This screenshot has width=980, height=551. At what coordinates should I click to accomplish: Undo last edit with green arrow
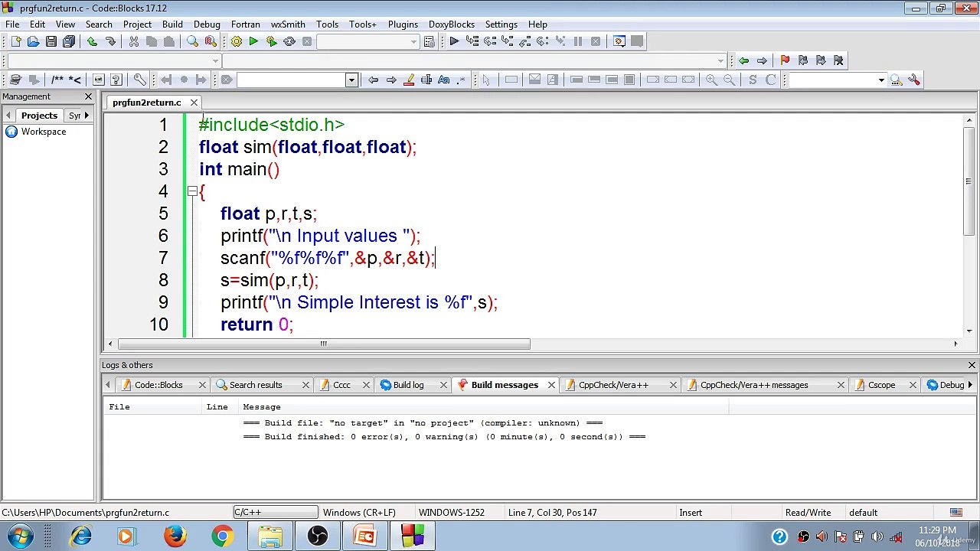pos(93,41)
